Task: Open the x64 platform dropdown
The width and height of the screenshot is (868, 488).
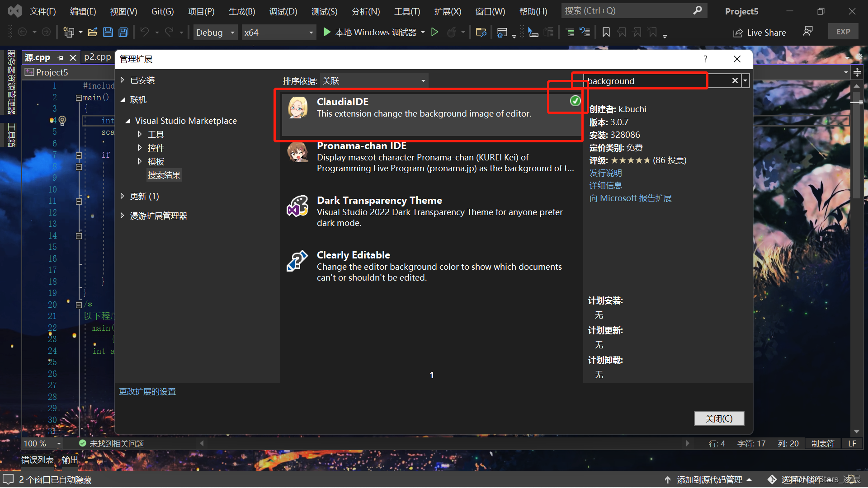Action: 278,33
